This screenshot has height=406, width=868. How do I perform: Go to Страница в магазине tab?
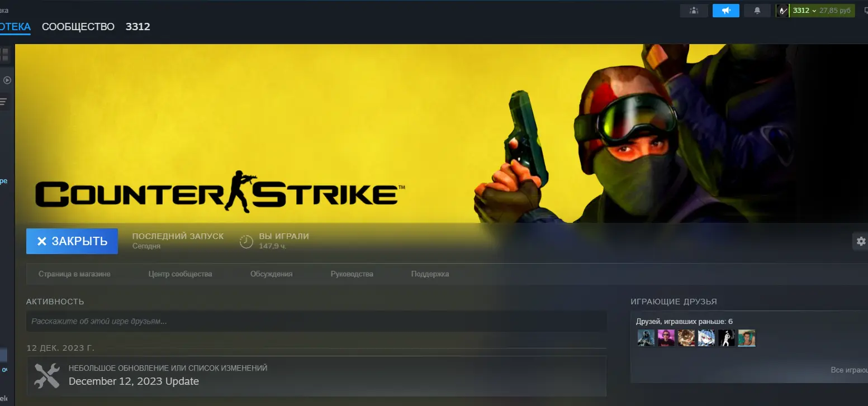coord(74,274)
